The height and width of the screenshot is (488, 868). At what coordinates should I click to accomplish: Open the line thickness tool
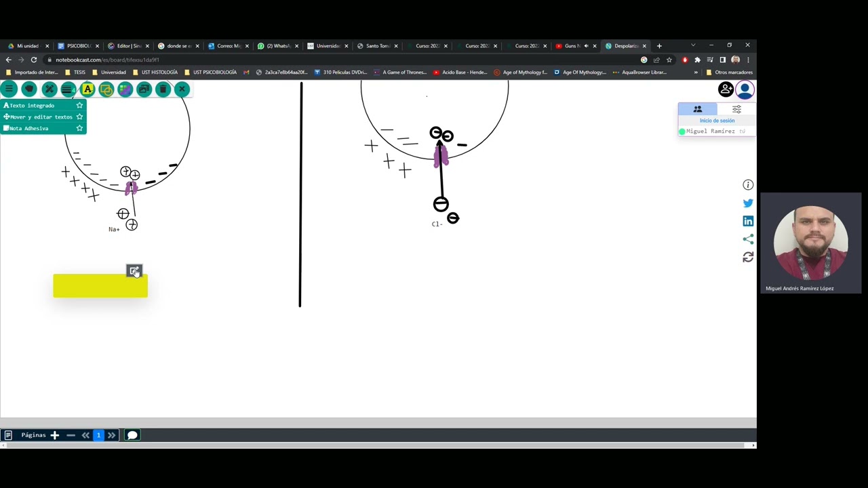pos(68,89)
